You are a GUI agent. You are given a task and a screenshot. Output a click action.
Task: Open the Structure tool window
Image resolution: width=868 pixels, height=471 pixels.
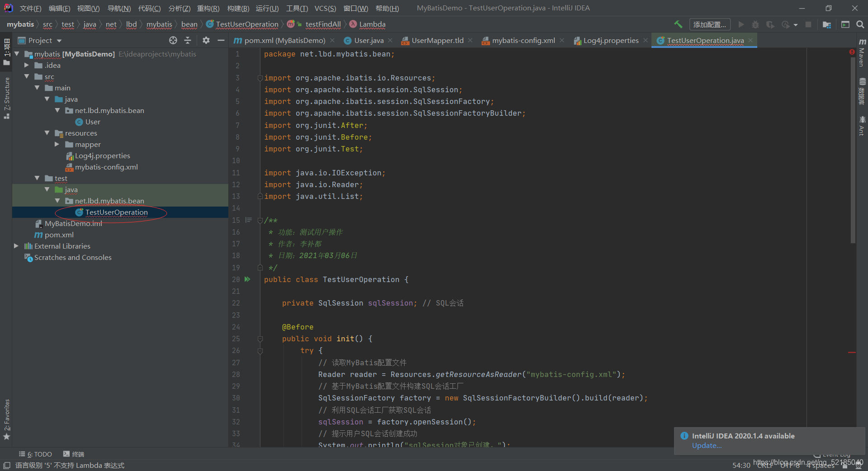pos(6,98)
